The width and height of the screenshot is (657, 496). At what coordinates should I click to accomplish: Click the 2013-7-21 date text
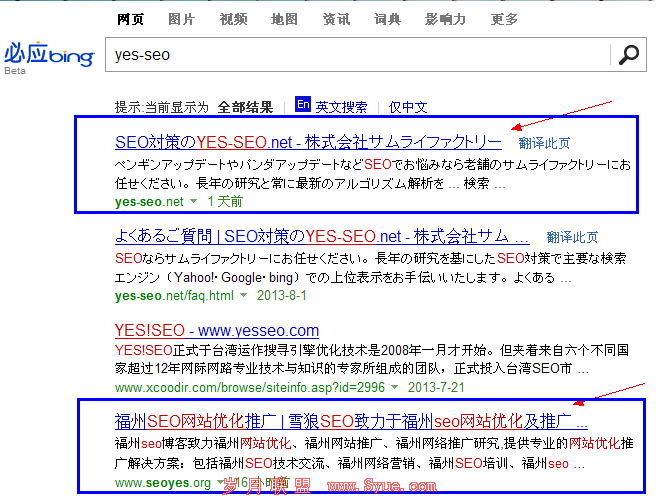tap(436, 387)
